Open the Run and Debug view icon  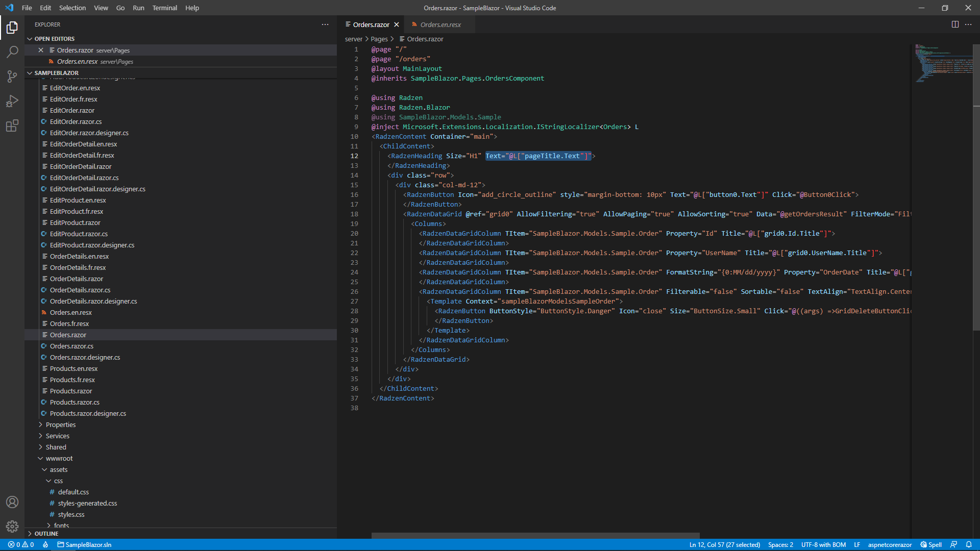[x=12, y=101]
